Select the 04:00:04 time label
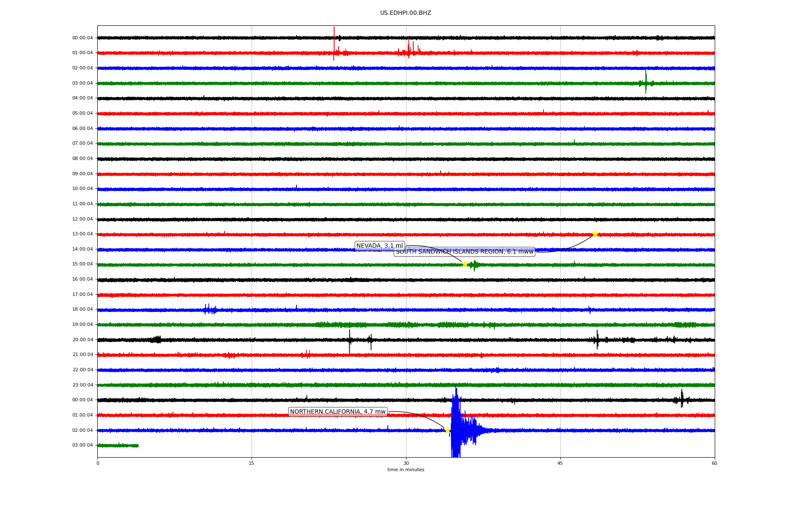This screenshot has height=508, width=812. [82, 98]
